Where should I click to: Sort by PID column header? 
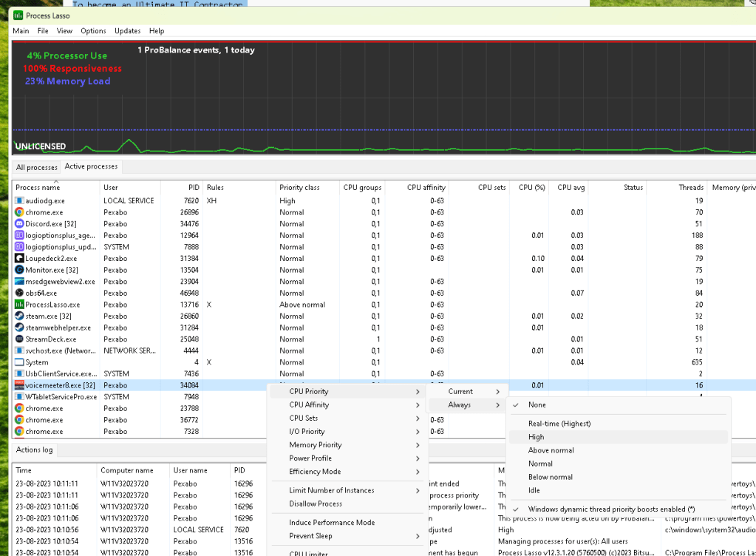click(181, 188)
